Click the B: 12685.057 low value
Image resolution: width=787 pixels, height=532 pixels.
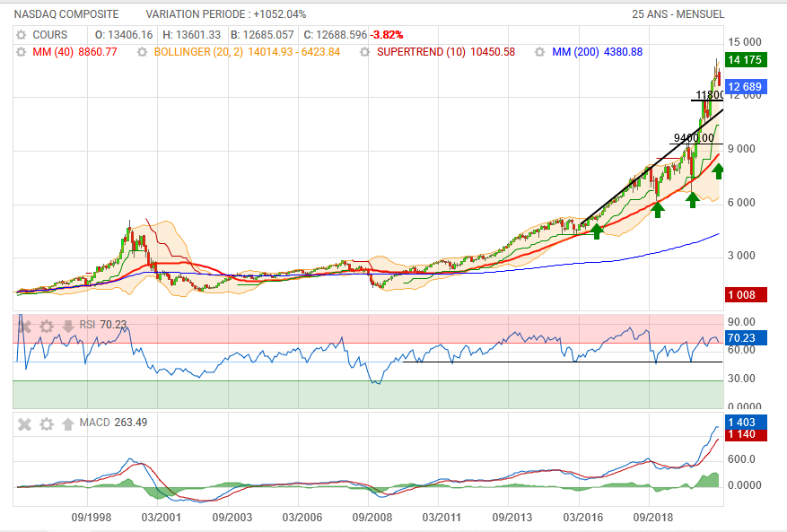[262, 35]
